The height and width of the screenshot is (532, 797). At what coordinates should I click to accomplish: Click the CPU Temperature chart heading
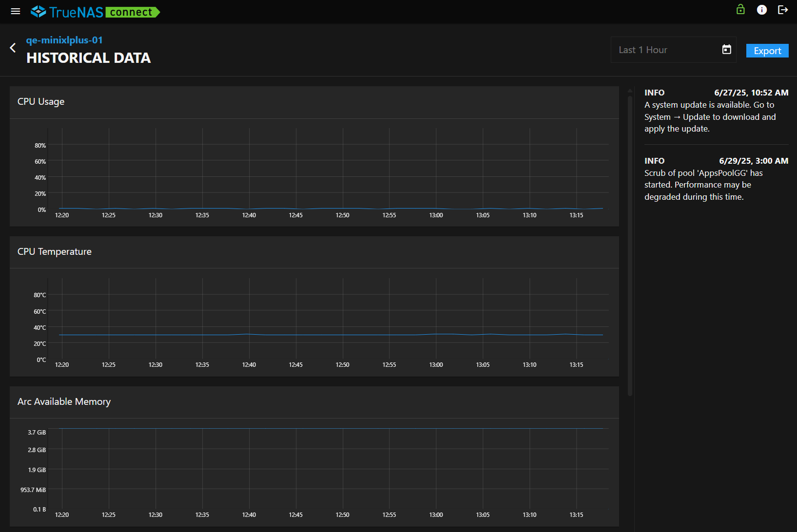coord(55,252)
